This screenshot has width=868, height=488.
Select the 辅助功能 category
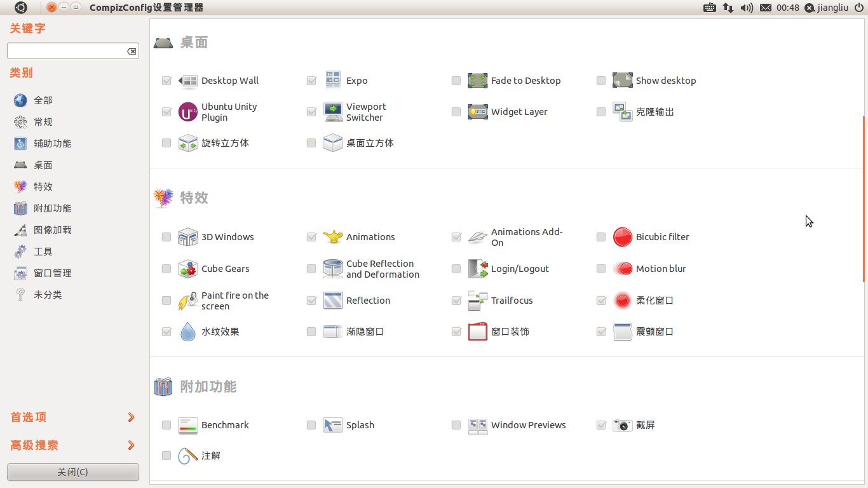[x=52, y=144]
